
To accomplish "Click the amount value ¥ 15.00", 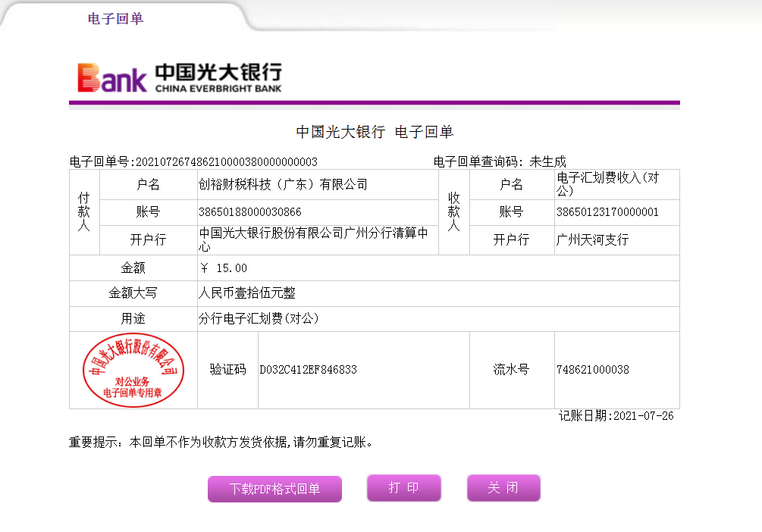I will [223, 268].
